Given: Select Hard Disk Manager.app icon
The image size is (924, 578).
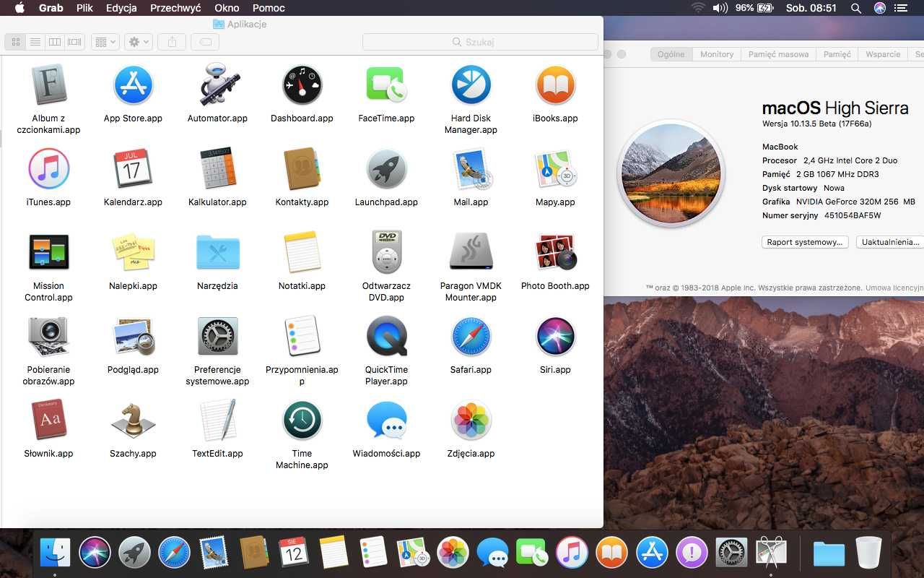Looking at the screenshot, I should point(471,85).
